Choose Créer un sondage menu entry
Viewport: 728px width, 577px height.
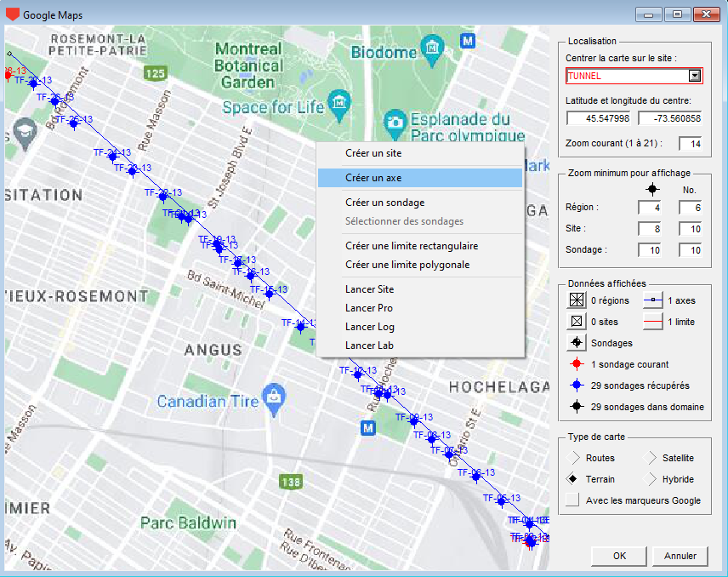[420, 203]
